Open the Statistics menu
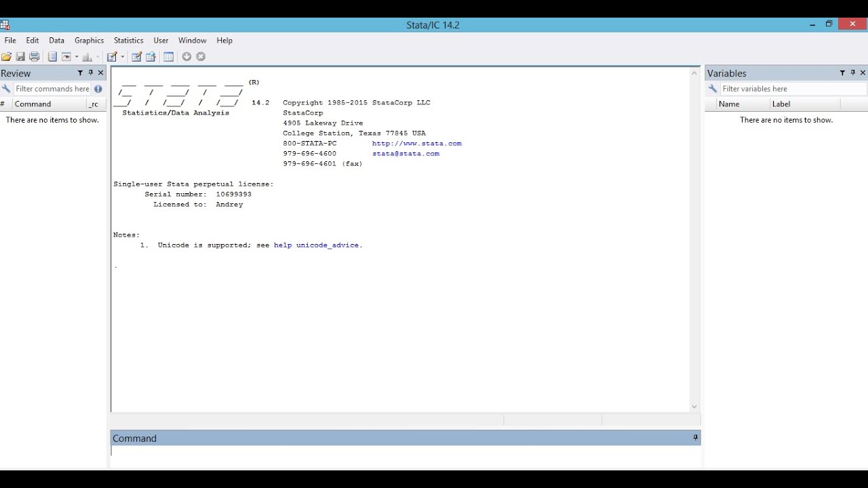 pos(129,41)
